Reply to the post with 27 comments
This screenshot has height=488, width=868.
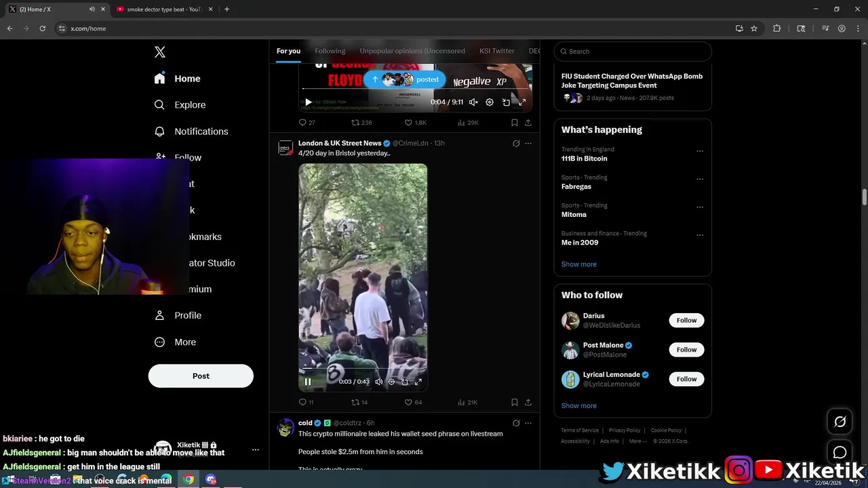[307, 123]
